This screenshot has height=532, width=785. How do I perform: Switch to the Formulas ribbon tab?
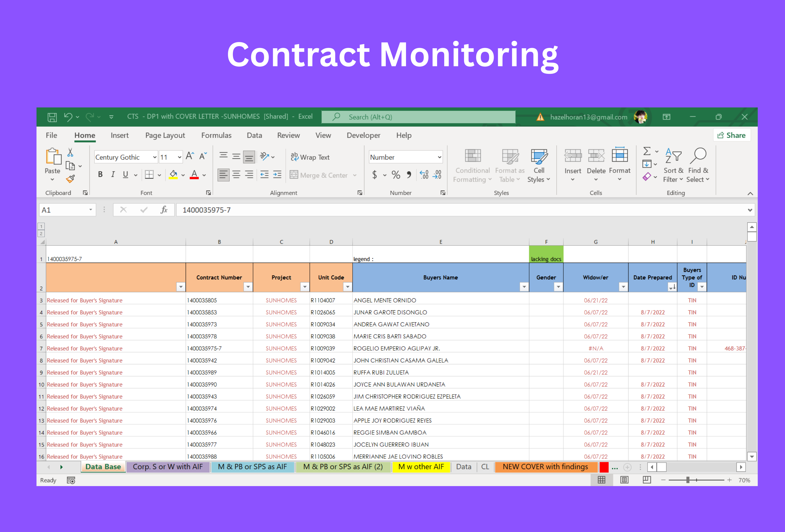click(216, 135)
